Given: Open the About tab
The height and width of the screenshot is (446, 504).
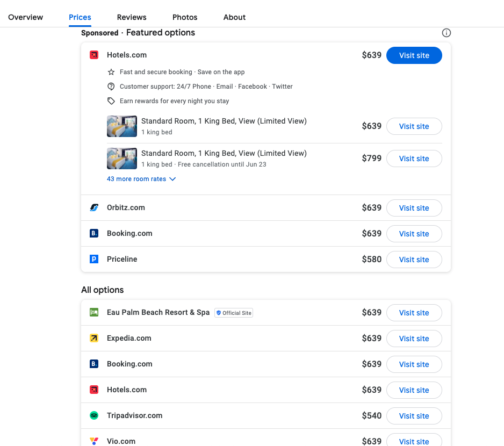Looking at the screenshot, I should pos(234,17).
